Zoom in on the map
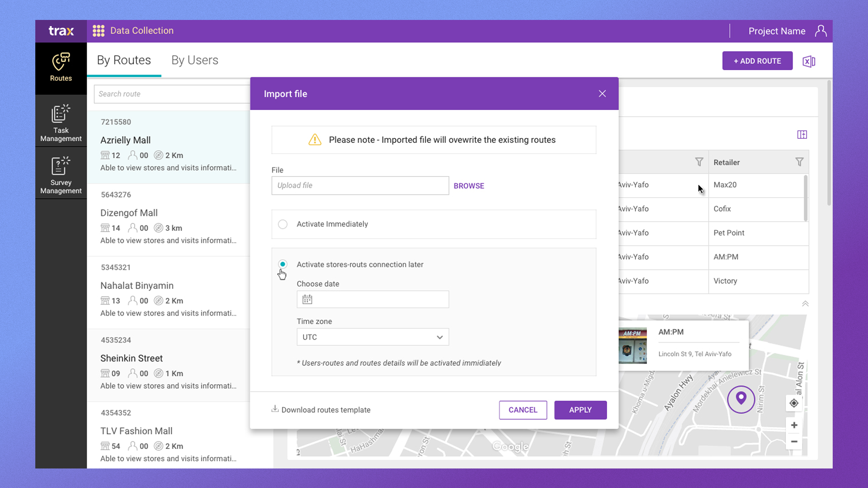Image resolution: width=868 pixels, height=488 pixels. (x=794, y=425)
